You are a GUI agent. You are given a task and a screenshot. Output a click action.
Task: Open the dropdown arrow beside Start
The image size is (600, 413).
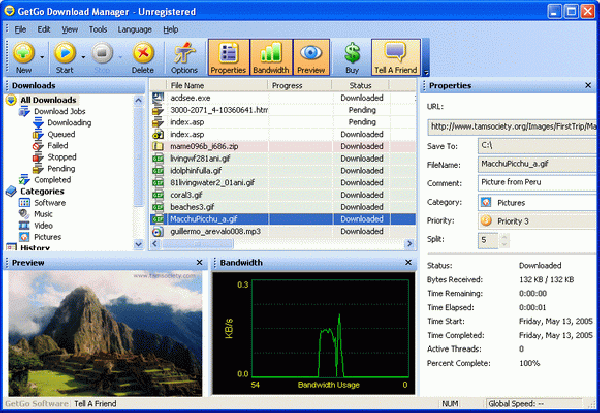pyautogui.click(x=85, y=55)
